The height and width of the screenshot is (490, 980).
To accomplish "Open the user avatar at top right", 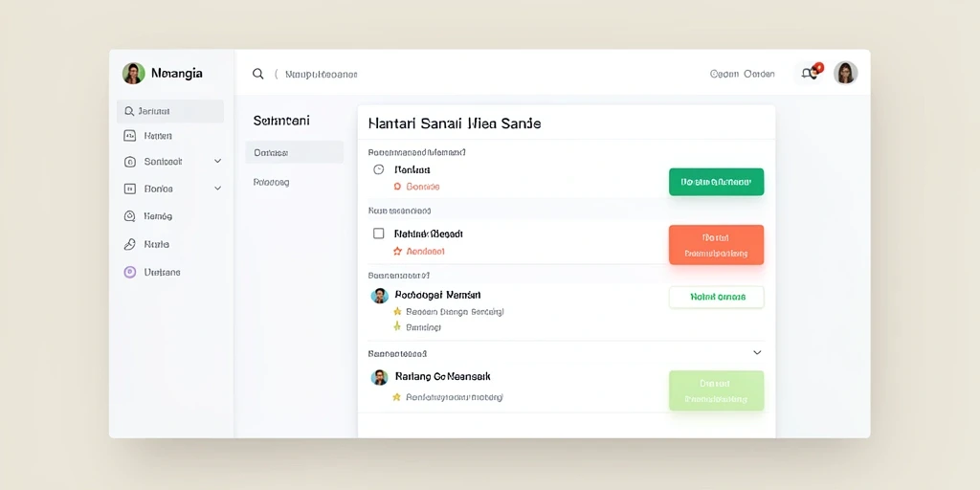I will [846, 73].
